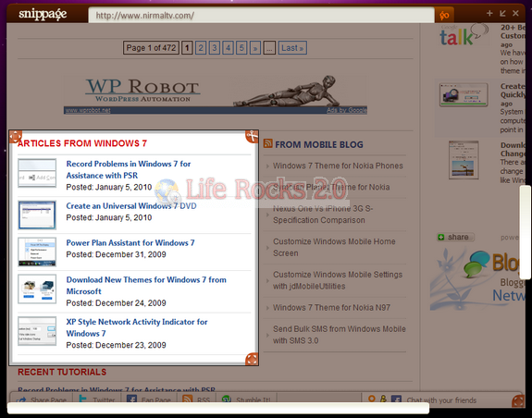
Task: Click the horizontal scrollbar at bottom
Action: [x=218, y=408]
